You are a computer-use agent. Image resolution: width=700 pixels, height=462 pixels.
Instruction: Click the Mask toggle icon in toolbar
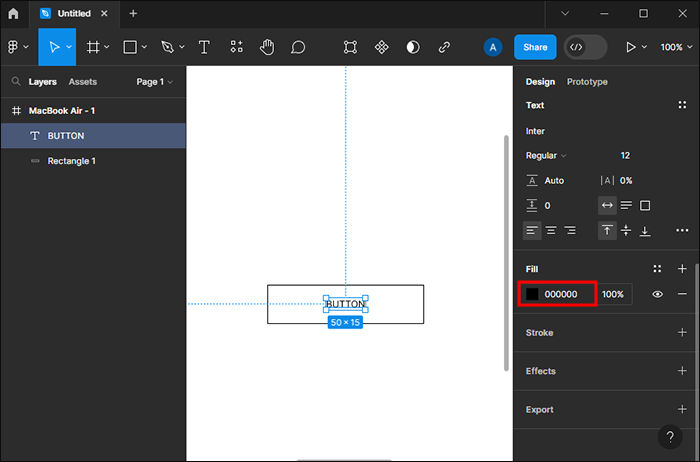click(x=413, y=47)
